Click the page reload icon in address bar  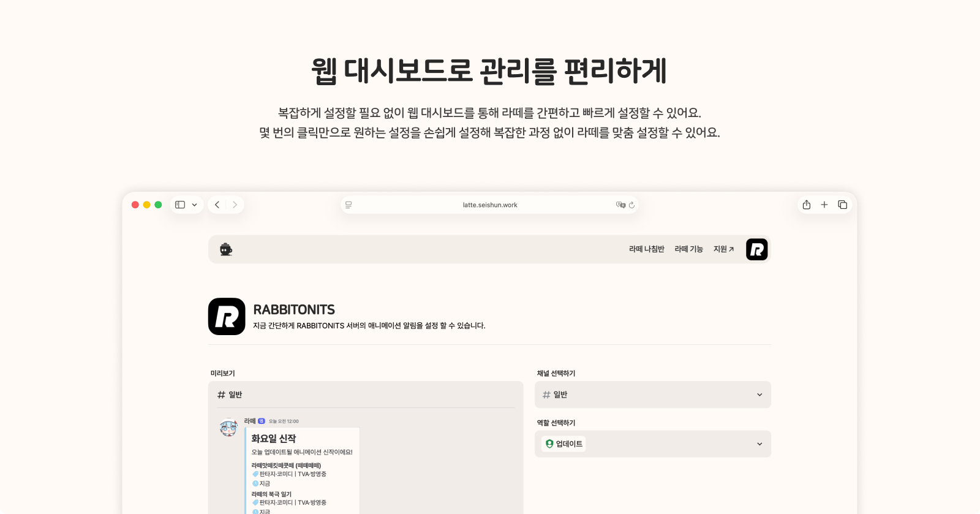click(631, 205)
